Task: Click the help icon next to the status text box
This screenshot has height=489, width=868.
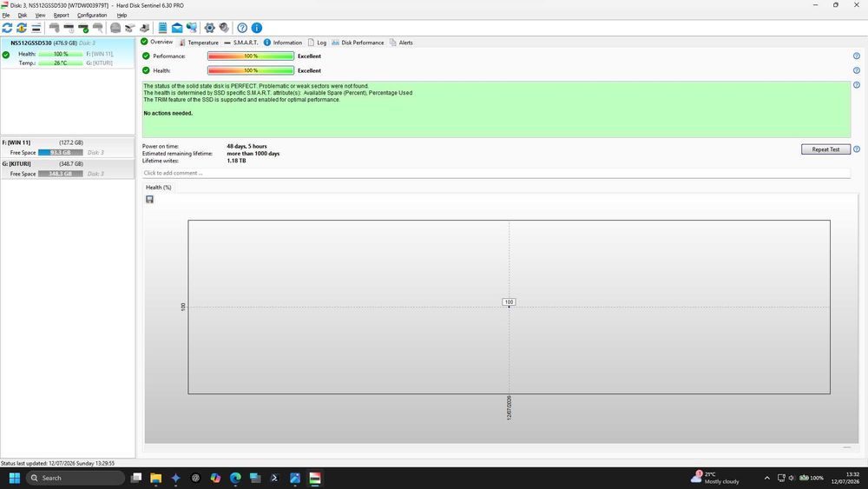Action: 857,85
